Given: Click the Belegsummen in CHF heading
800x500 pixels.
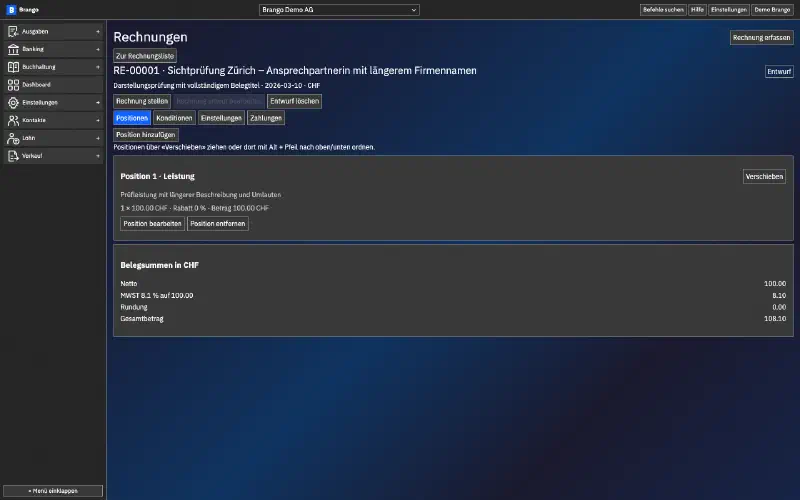Looking at the screenshot, I should click(x=160, y=265).
